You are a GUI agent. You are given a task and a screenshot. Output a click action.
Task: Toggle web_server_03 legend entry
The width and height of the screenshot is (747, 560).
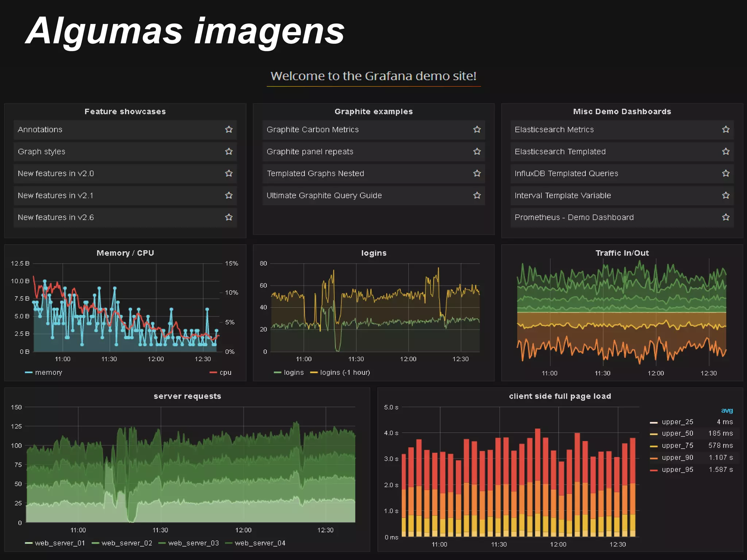pos(193,543)
